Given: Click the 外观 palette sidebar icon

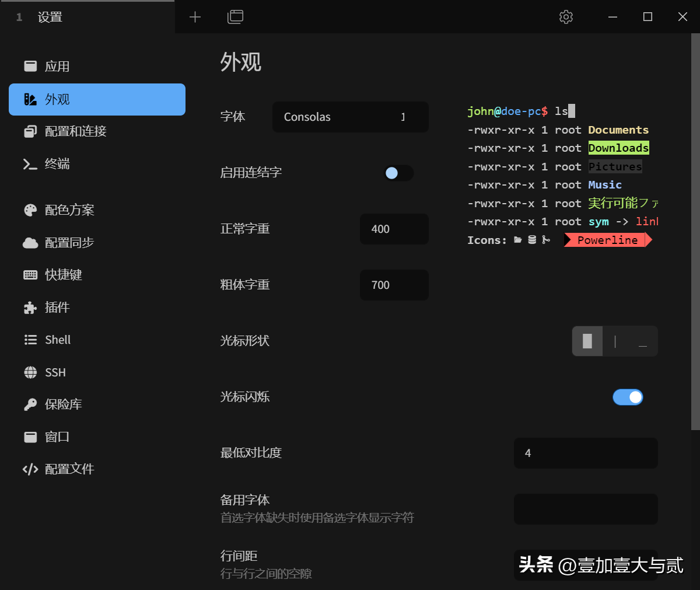Looking at the screenshot, I should point(30,99).
